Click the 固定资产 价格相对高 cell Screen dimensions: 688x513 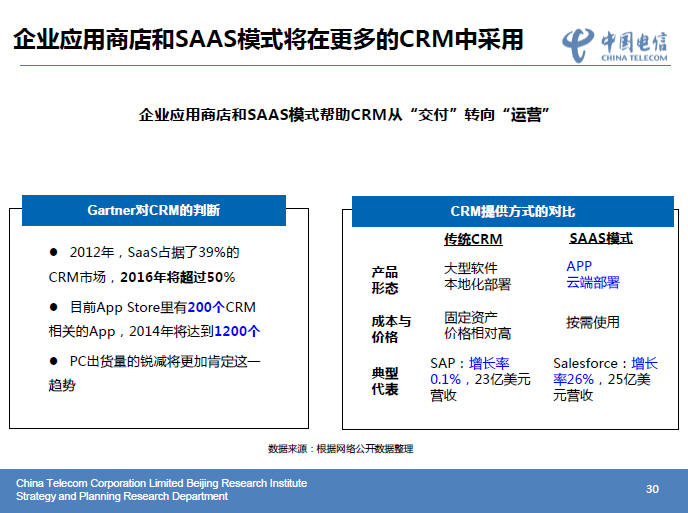point(477,325)
